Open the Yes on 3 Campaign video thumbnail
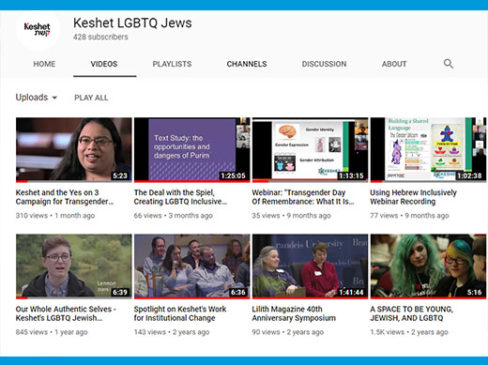This screenshot has width=488, height=365. [x=74, y=149]
